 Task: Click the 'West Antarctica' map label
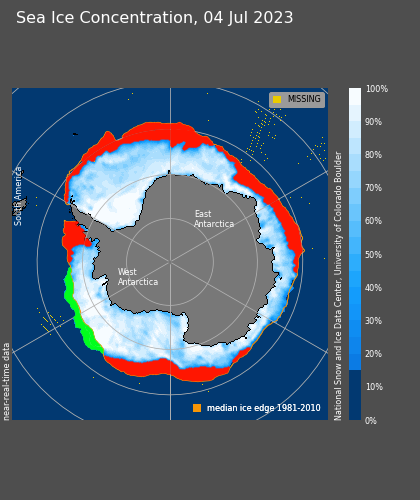(138, 277)
